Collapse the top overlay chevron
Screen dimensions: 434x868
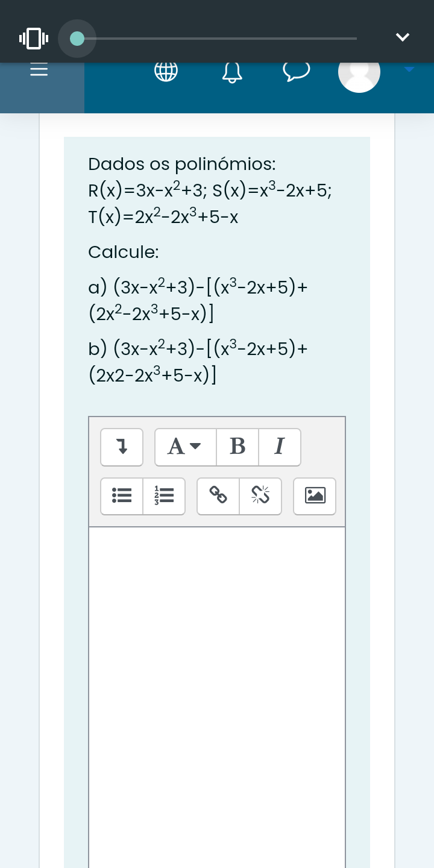click(x=403, y=37)
